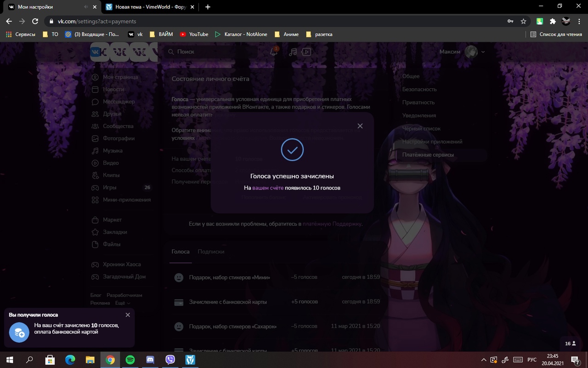Open Windows notification center
Screen dimensions: 588x368
point(575,360)
